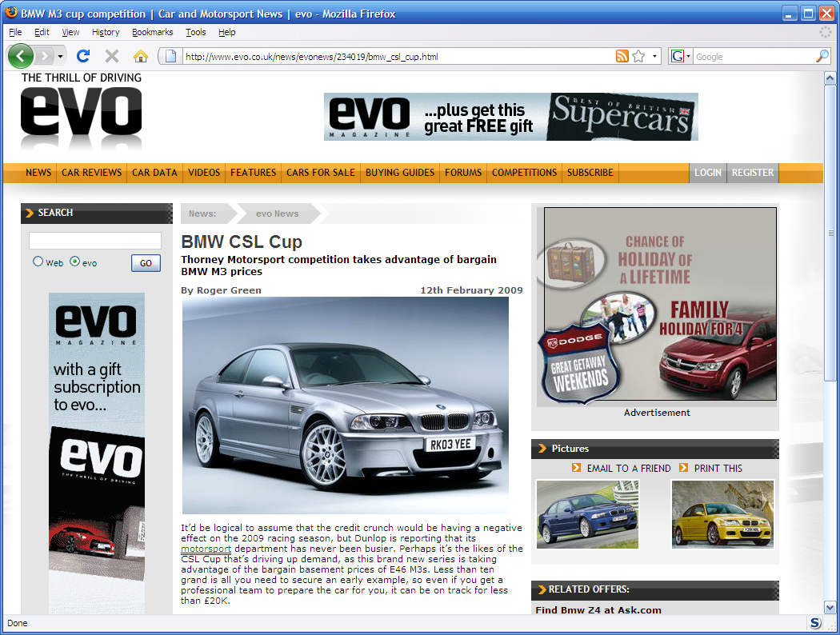Click inside the site search text field
Screen dimensions: 840x635
click(95, 241)
